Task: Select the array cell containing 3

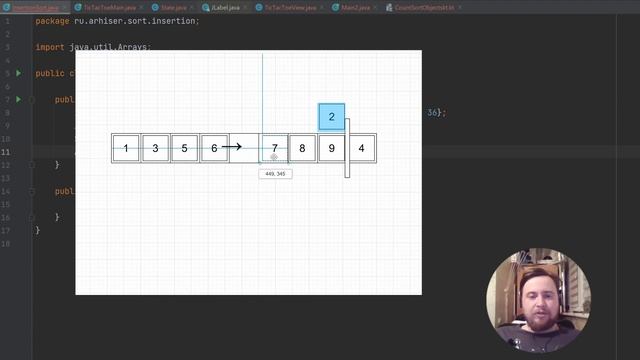Action: (155, 148)
